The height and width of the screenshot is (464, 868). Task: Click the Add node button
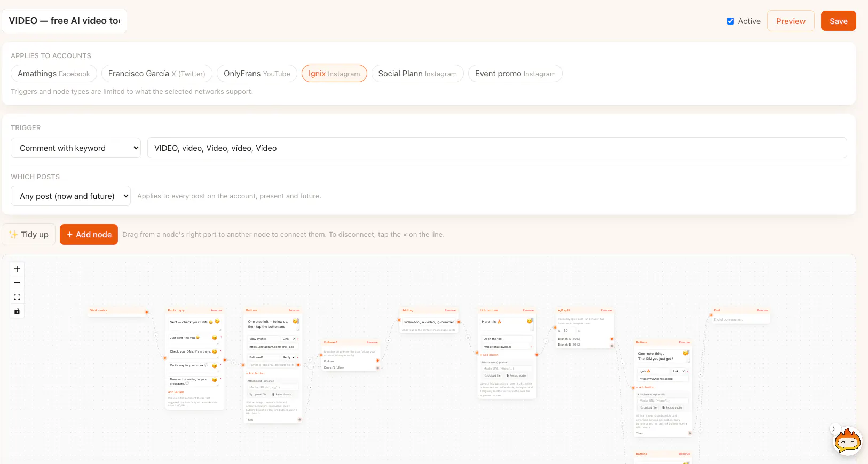pos(89,235)
